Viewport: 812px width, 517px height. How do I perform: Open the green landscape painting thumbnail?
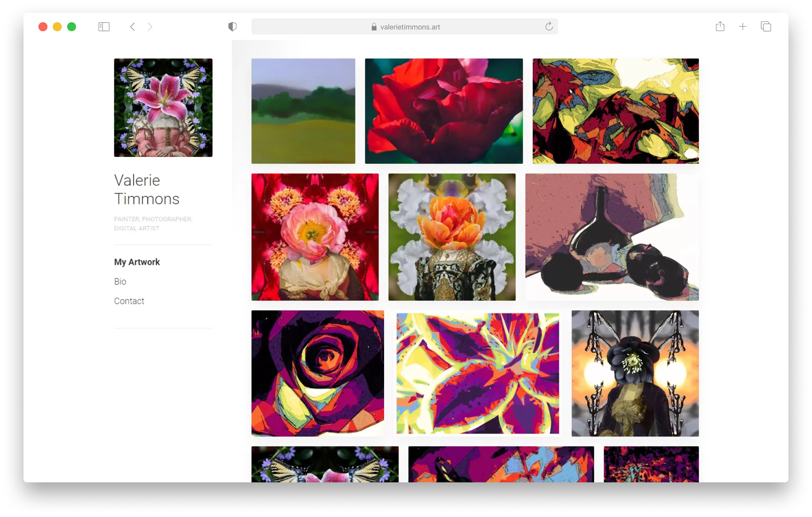pyautogui.click(x=303, y=111)
